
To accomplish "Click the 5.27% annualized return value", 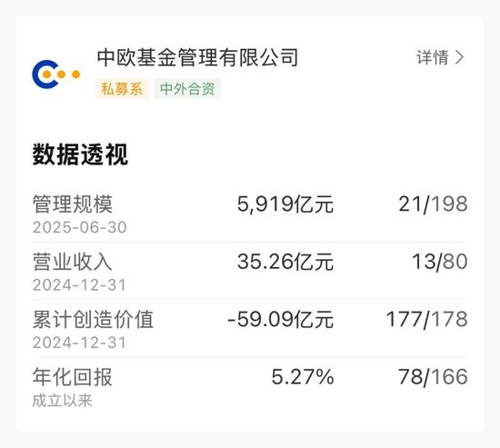I will (x=303, y=377).
